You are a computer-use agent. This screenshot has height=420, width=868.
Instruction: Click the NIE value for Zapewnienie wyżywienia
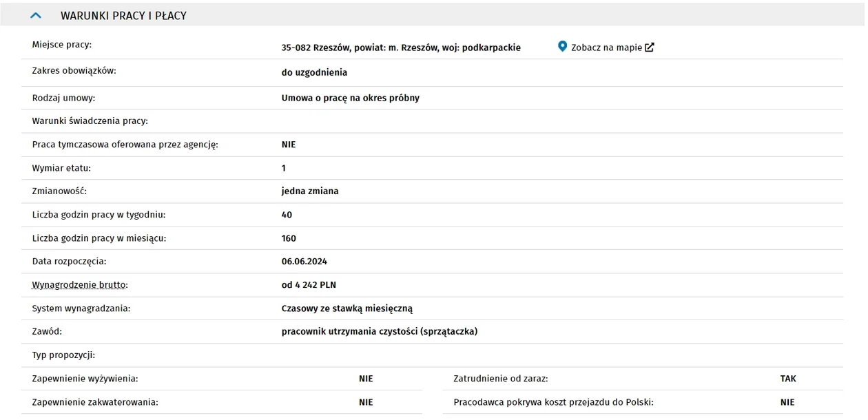point(366,379)
